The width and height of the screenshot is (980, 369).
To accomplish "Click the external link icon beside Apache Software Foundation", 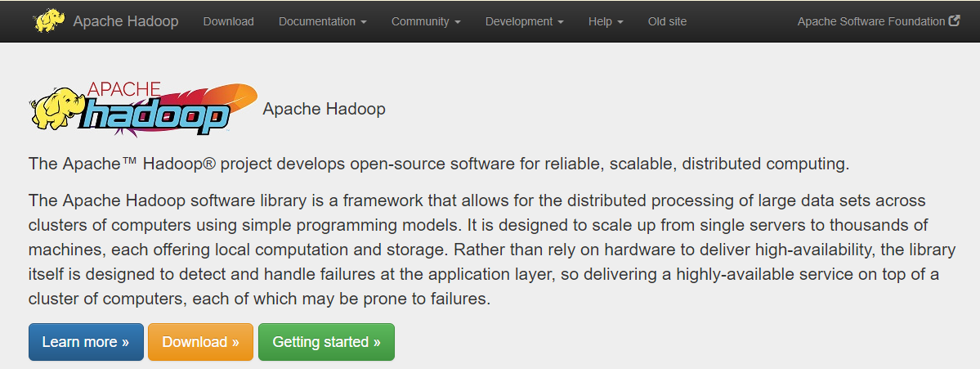I will [955, 20].
